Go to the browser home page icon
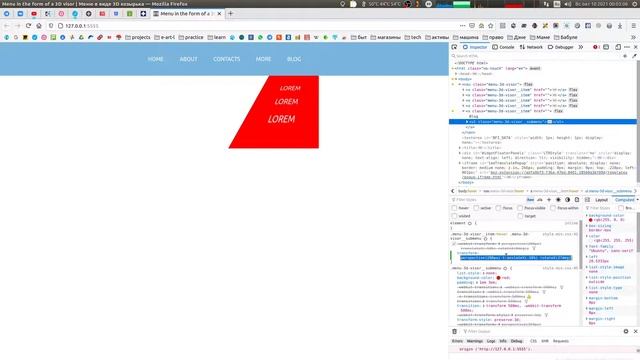Viewport: 640px width, 360px height. click(x=39, y=26)
